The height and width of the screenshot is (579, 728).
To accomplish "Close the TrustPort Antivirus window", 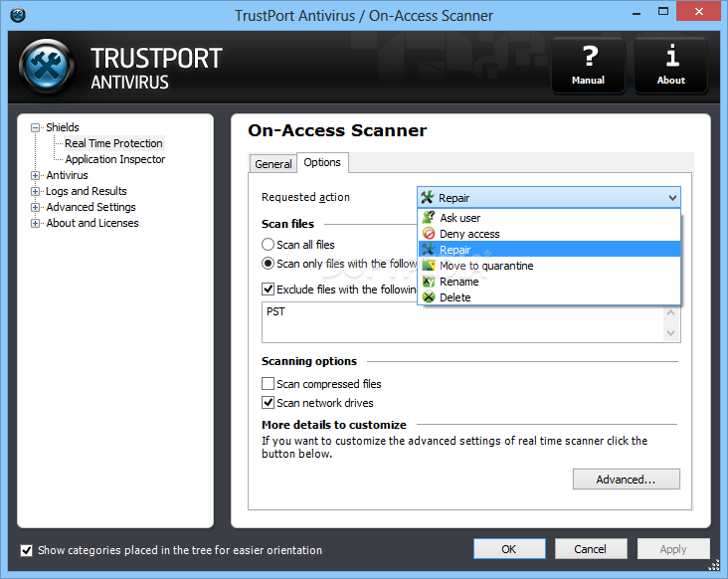I will pyautogui.click(x=699, y=12).
